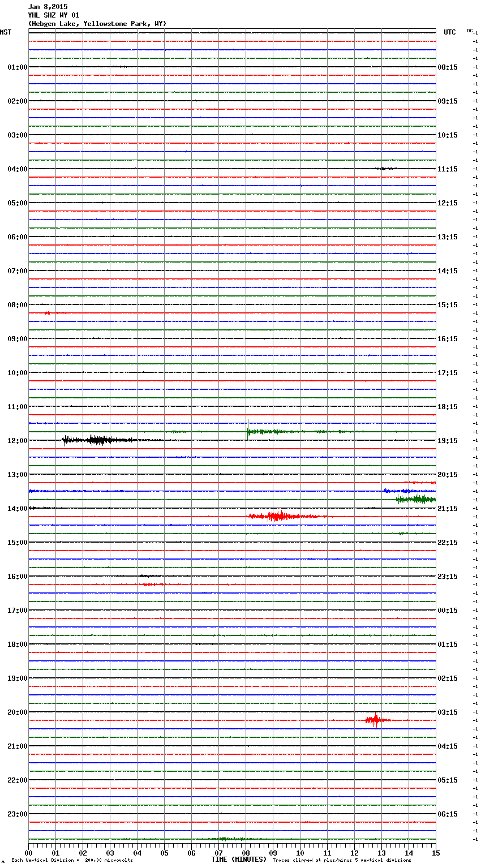
Task: Click the green burst at the end of the 13:45 trace
Action: click(x=416, y=499)
